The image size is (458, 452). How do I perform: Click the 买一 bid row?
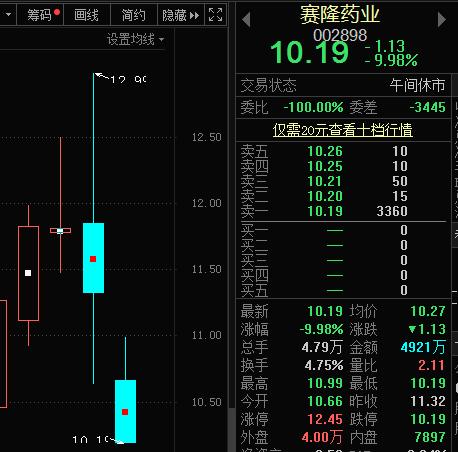click(342, 230)
